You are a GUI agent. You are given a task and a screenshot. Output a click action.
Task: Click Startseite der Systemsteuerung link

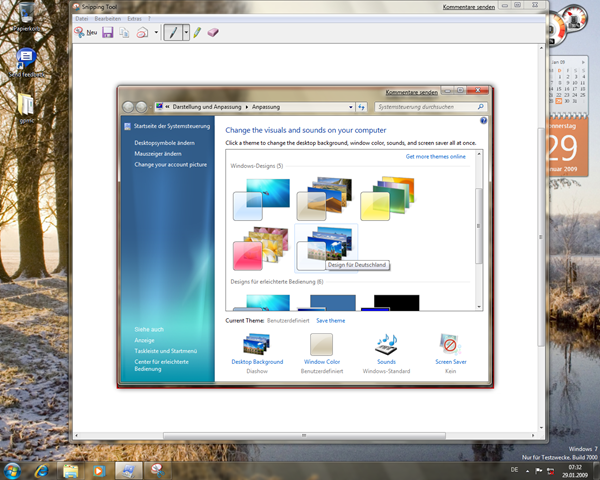pyautogui.click(x=172, y=126)
